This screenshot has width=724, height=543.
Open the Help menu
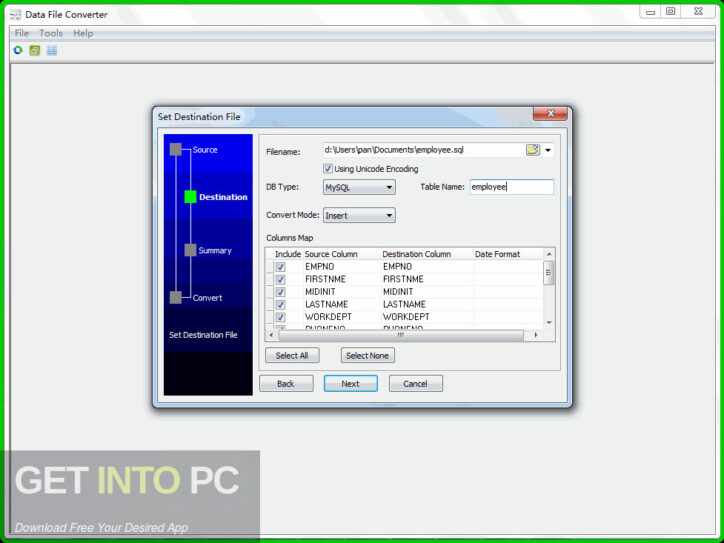pyautogui.click(x=83, y=33)
